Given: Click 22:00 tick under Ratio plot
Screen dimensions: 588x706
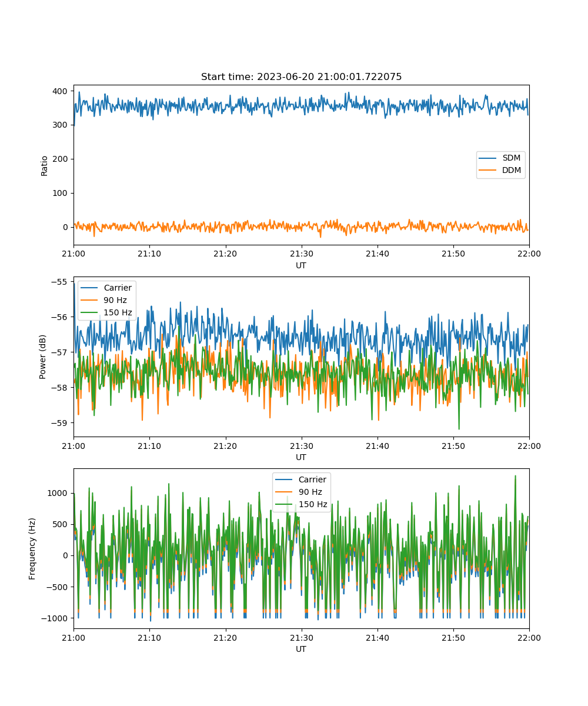Looking at the screenshot, I should tap(529, 254).
